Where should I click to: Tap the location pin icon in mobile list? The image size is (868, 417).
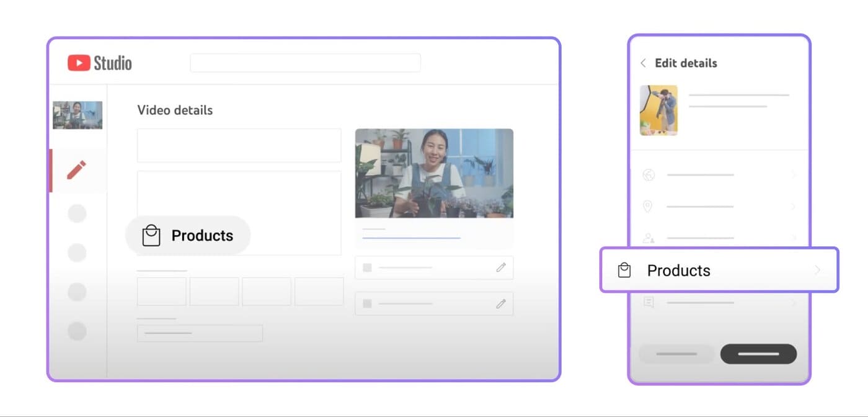point(647,207)
